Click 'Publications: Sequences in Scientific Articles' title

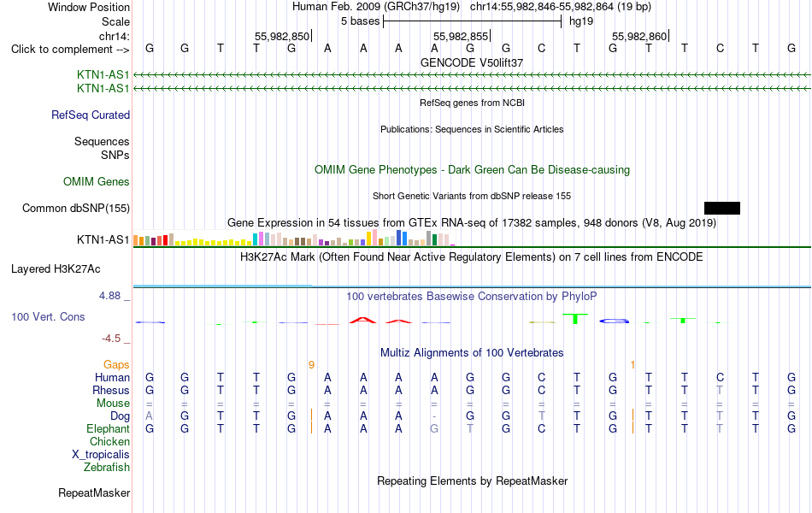coord(472,129)
